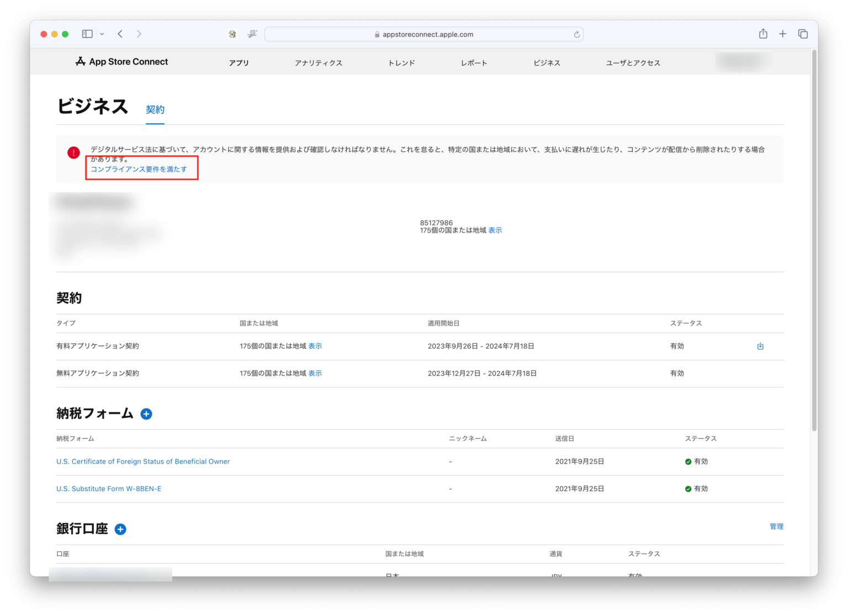Open the U.S. Substitute Form W-8BEN-E

point(109,488)
